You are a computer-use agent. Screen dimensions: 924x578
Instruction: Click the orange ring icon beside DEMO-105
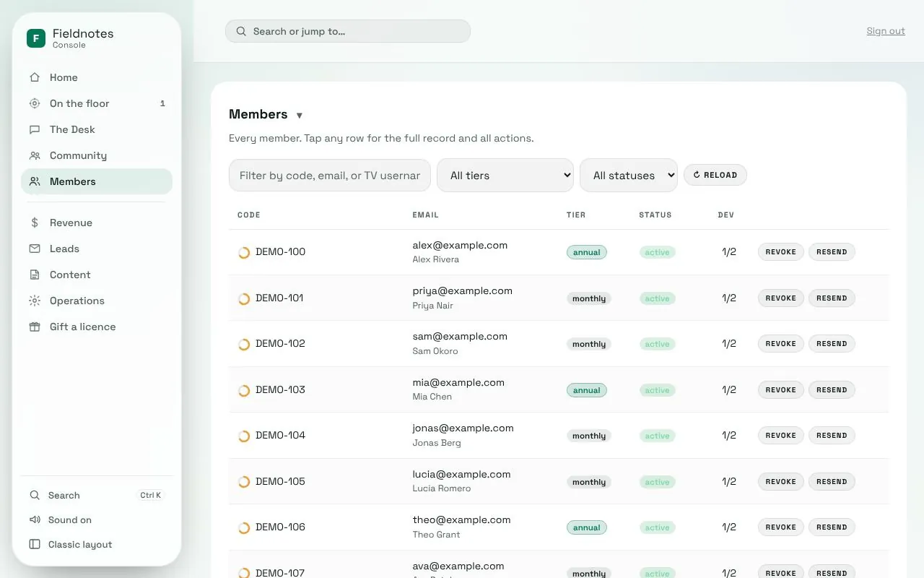click(x=244, y=482)
